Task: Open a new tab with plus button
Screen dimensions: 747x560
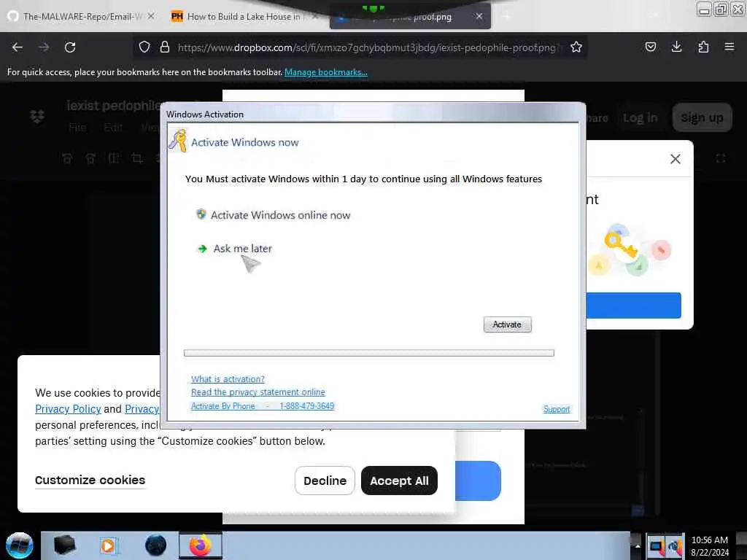Action: click(x=506, y=17)
